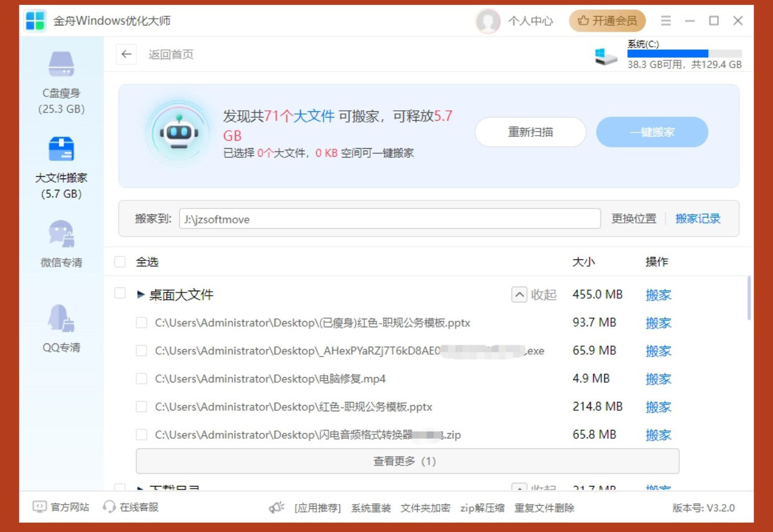Image resolution: width=773 pixels, height=532 pixels.
Task: Check the 桌面大文件 group checkbox
Action: click(x=120, y=293)
